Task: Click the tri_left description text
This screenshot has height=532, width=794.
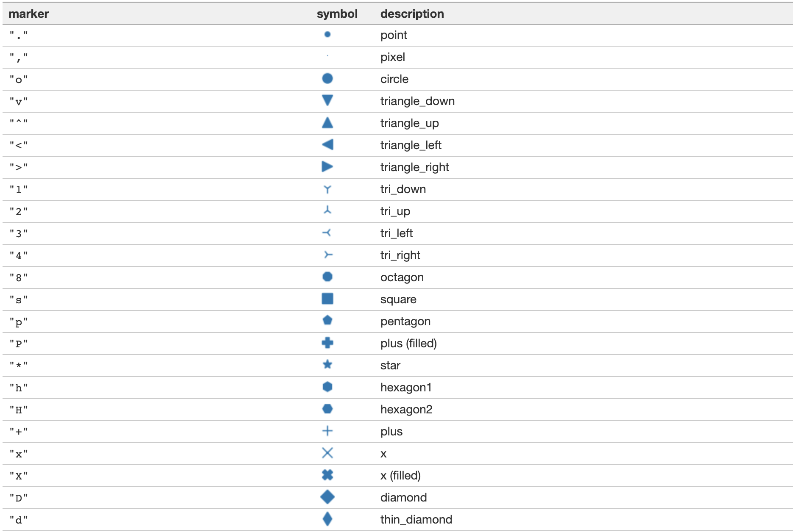Action: point(397,233)
